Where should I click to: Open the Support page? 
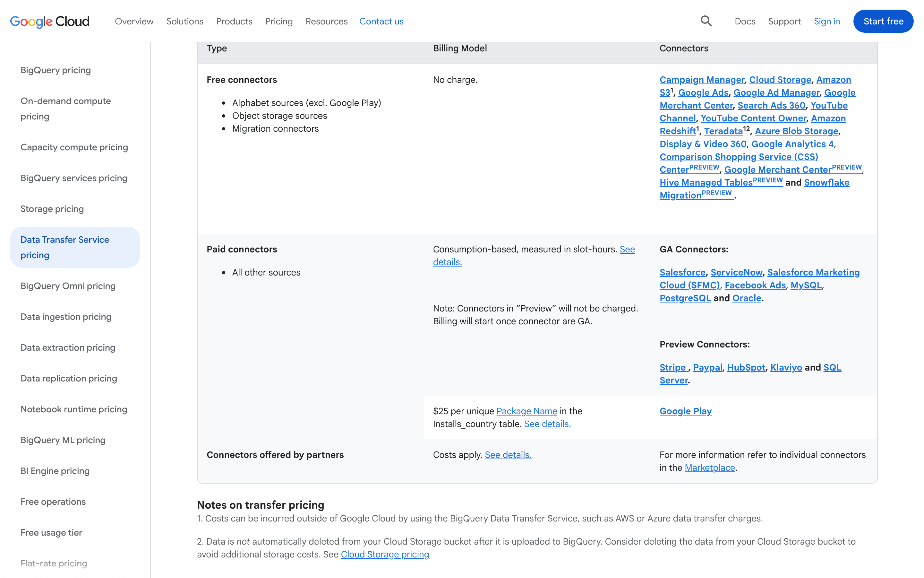[784, 22]
